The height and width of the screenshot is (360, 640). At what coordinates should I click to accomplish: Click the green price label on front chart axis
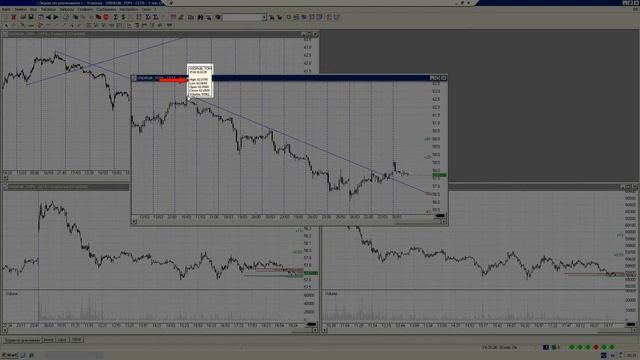(440, 175)
